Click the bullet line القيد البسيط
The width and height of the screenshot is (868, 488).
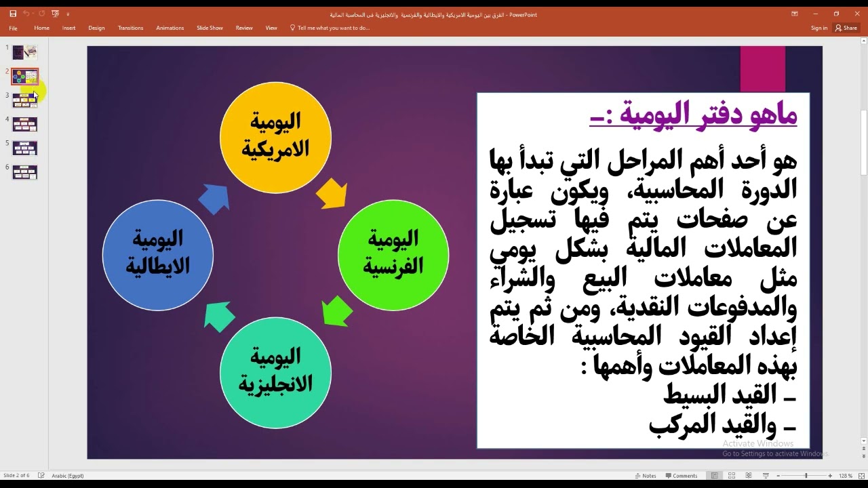[x=729, y=394]
